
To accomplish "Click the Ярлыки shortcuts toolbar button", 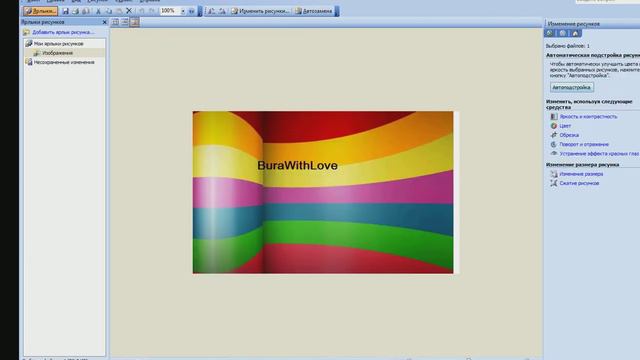I will click(40, 11).
